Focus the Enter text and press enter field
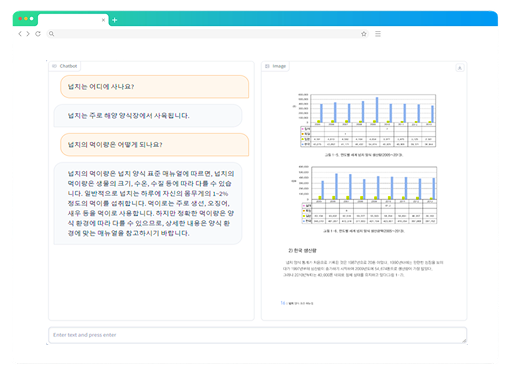Viewport: 514px width, 380px height. [257, 335]
